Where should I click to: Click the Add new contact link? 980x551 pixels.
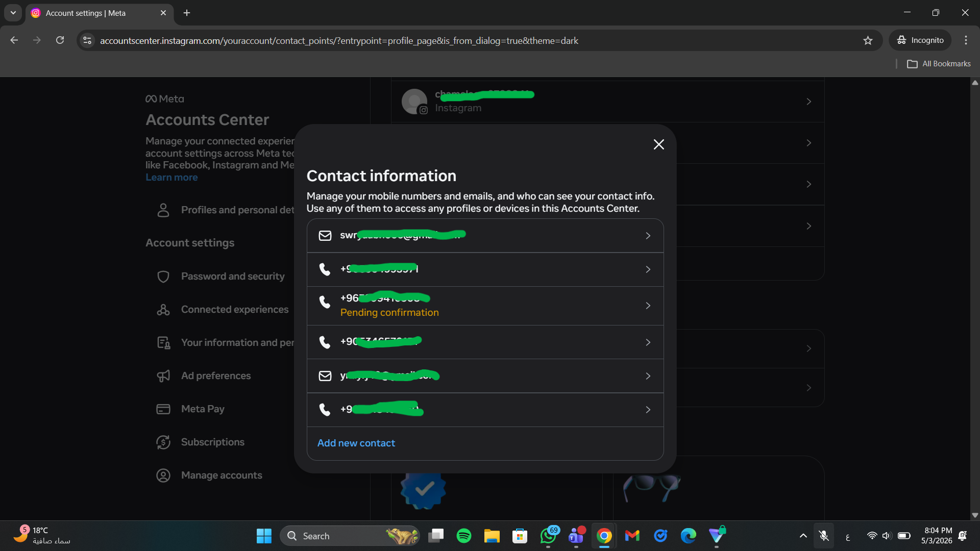coord(356,443)
